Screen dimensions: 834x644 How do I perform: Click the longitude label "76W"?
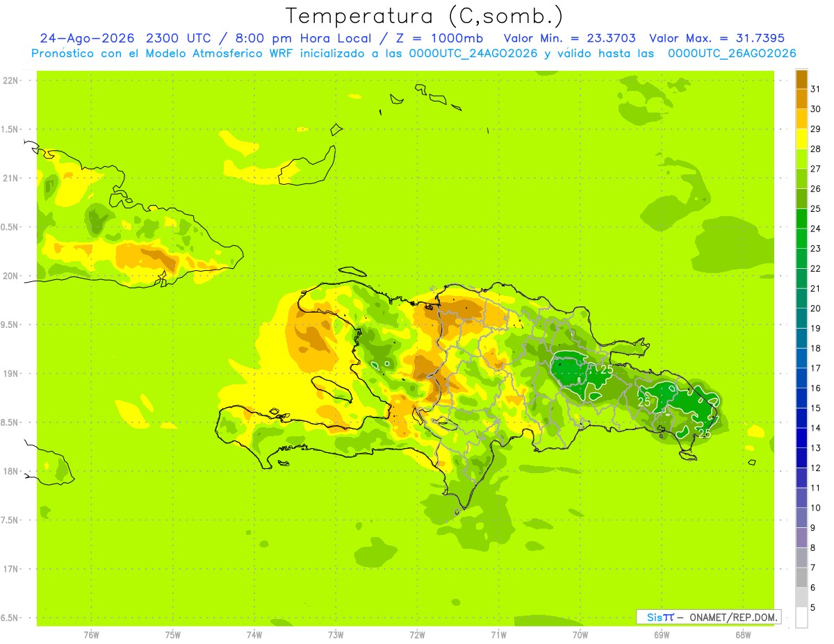pyautogui.click(x=91, y=634)
